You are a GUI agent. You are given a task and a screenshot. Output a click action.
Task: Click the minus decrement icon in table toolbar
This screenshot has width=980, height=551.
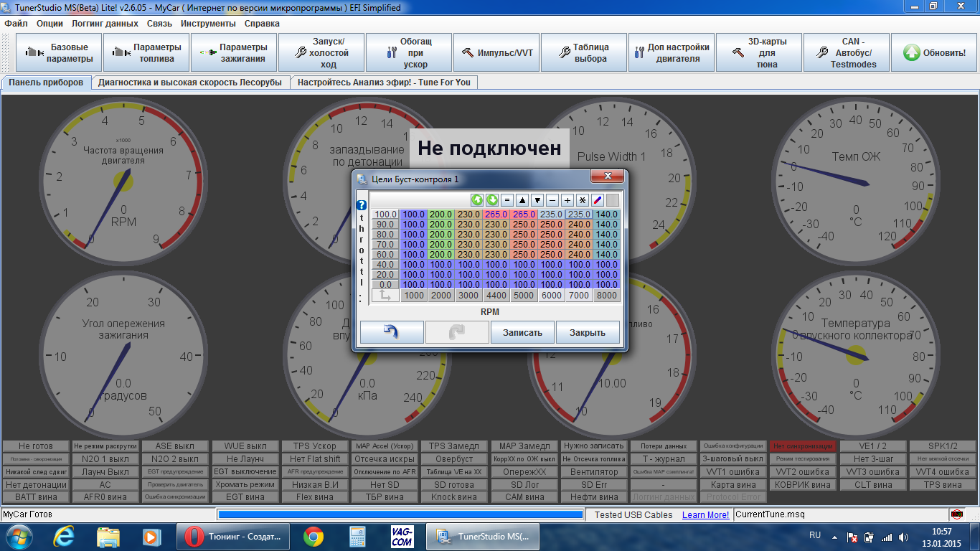[x=552, y=200]
